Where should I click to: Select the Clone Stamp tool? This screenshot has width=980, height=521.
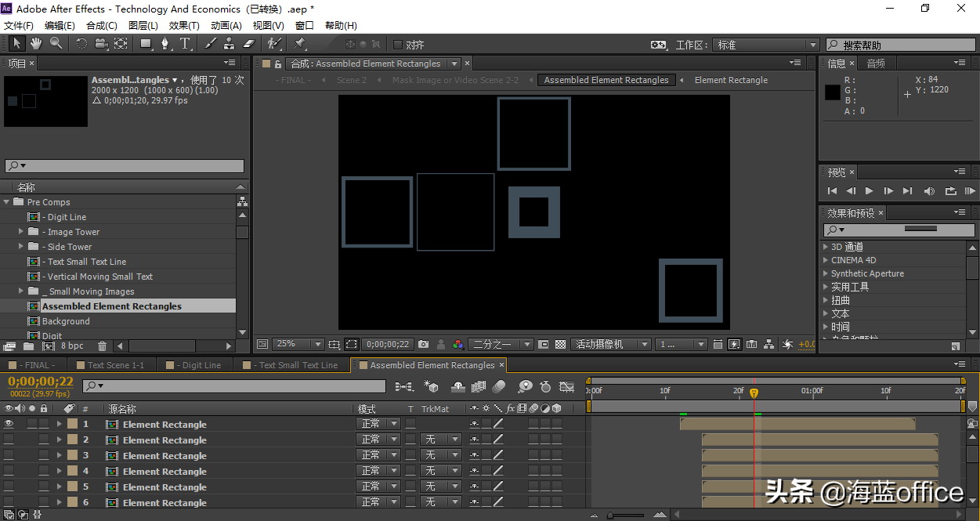click(x=229, y=44)
